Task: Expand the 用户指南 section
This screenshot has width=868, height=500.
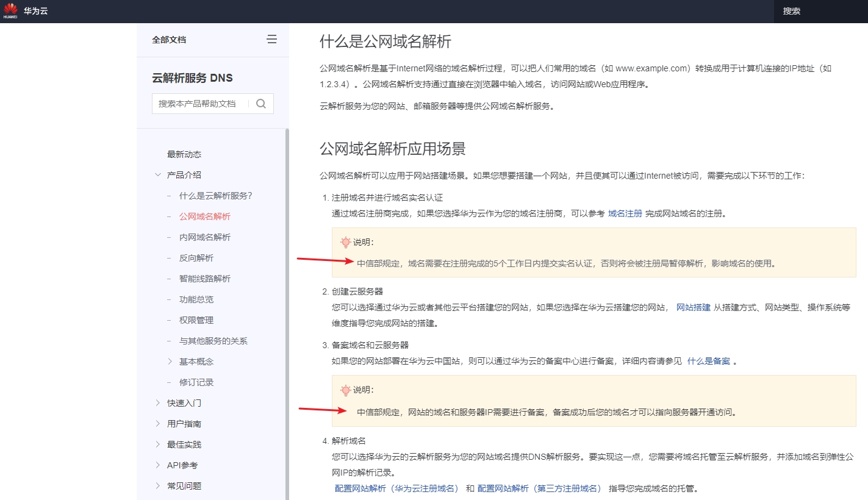Action: click(x=158, y=424)
